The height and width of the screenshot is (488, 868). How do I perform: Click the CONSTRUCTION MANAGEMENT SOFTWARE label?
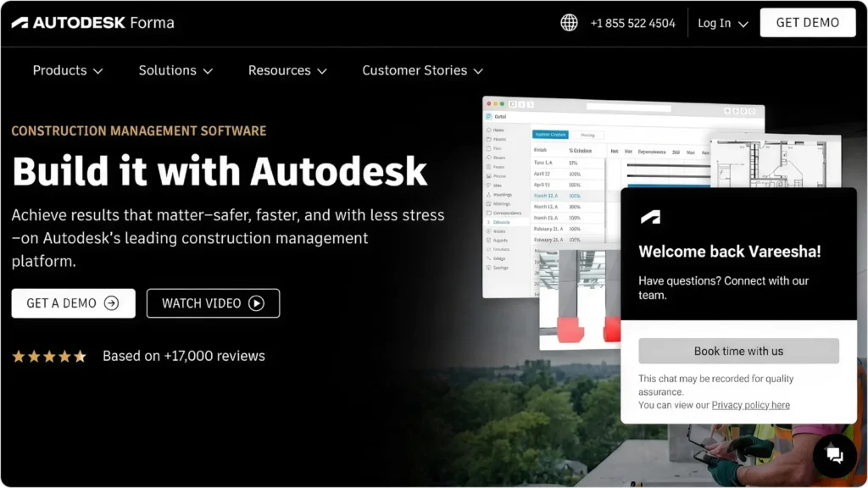(139, 131)
